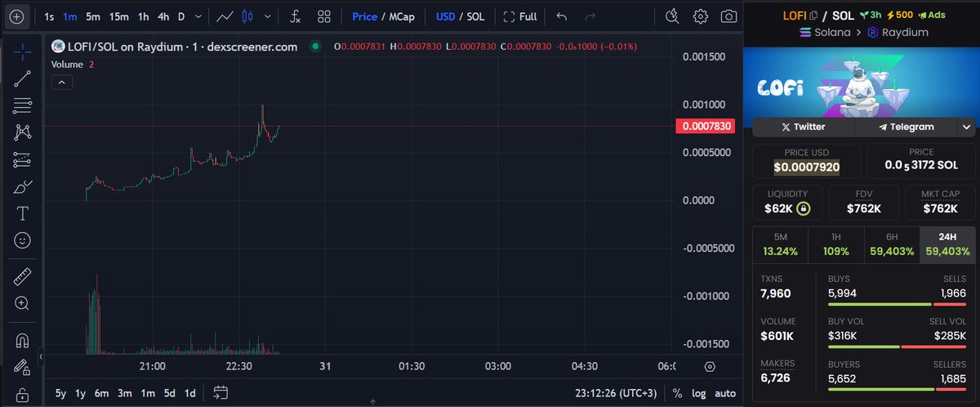This screenshot has height=407, width=980.
Task: Toggle USD / SOL denomination
Action: pos(461,16)
